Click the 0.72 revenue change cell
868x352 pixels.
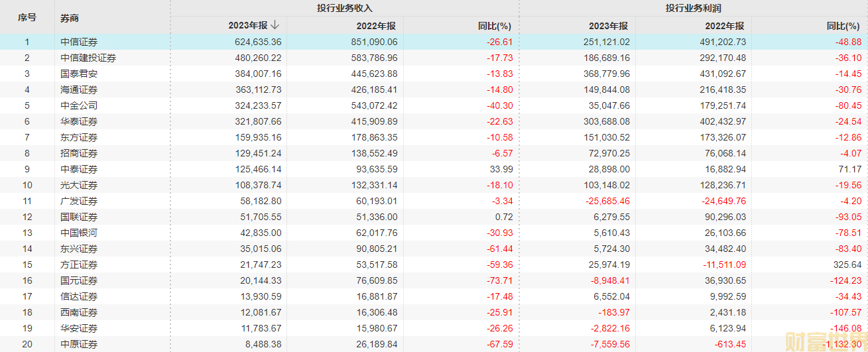[505, 217]
